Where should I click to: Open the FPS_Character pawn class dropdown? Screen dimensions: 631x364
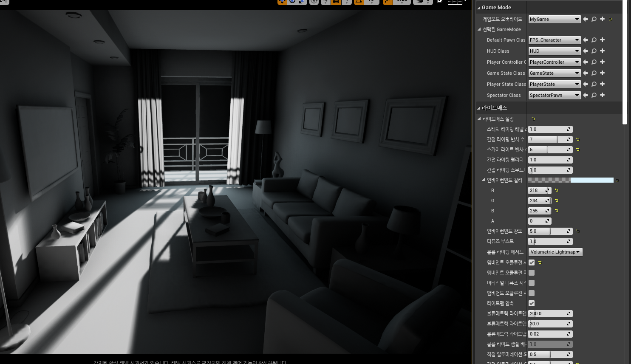[x=555, y=40]
